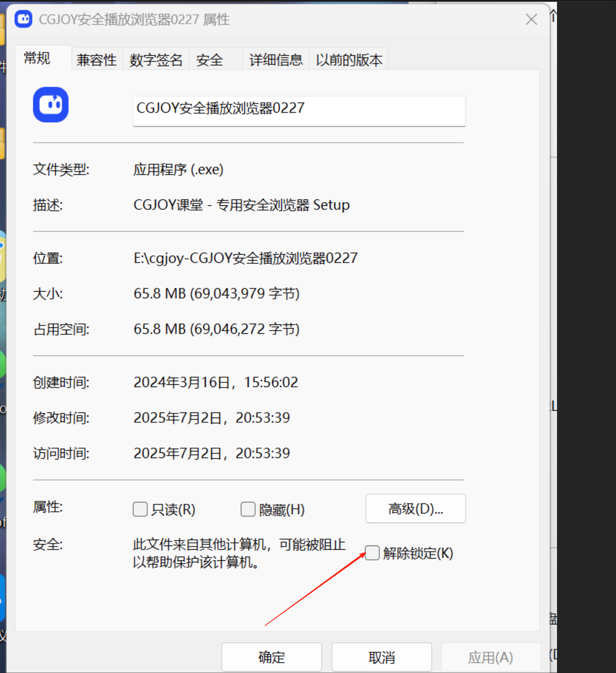The image size is (616, 673).
Task: Select the 常规 tab
Action: [43, 58]
